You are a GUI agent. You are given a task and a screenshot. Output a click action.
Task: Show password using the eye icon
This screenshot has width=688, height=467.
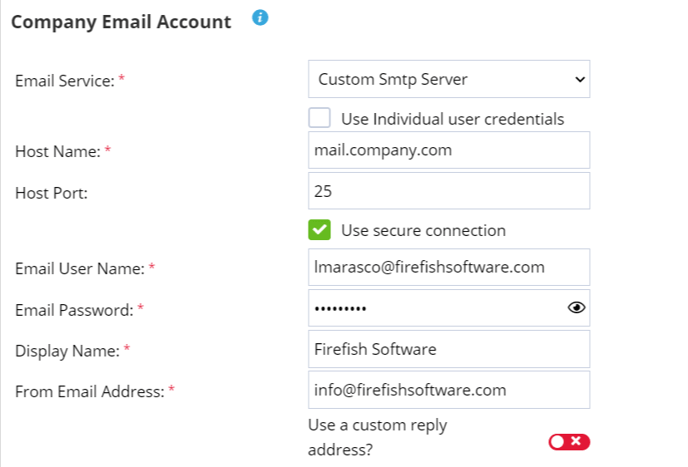tap(575, 308)
